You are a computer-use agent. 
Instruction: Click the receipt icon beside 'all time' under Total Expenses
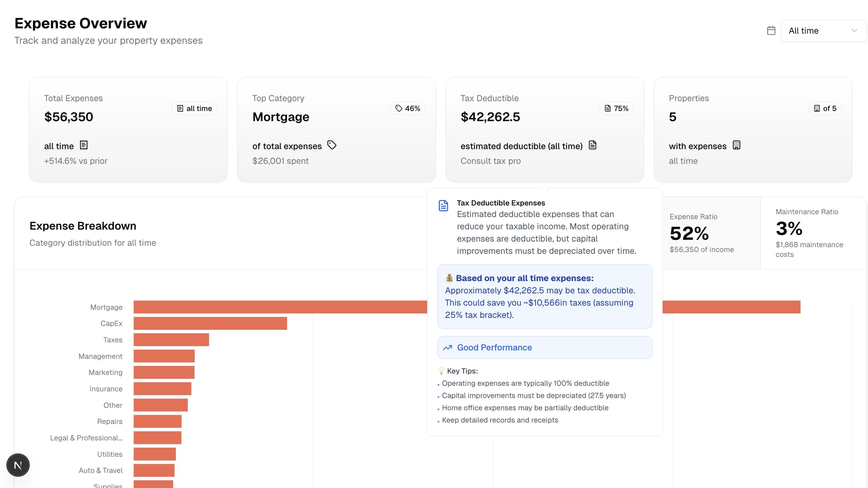84,145
